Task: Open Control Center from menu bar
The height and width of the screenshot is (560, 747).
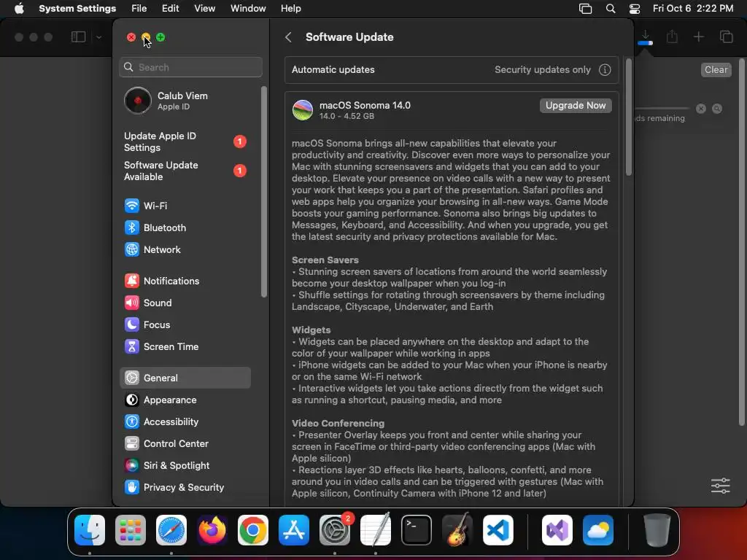Action: coord(635,9)
